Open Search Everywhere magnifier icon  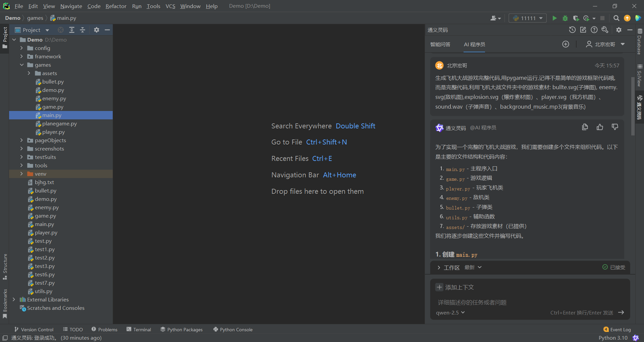click(616, 18)
